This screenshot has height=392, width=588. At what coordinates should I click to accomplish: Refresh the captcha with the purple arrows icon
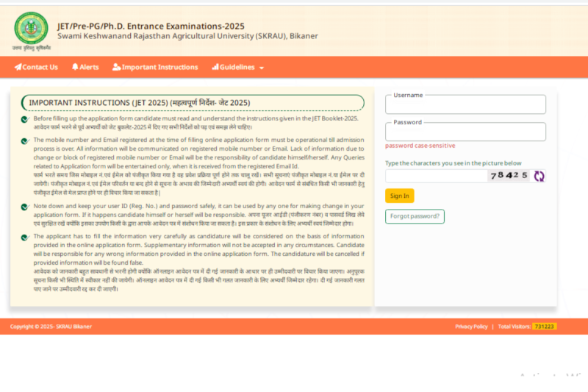pos(539,176)
